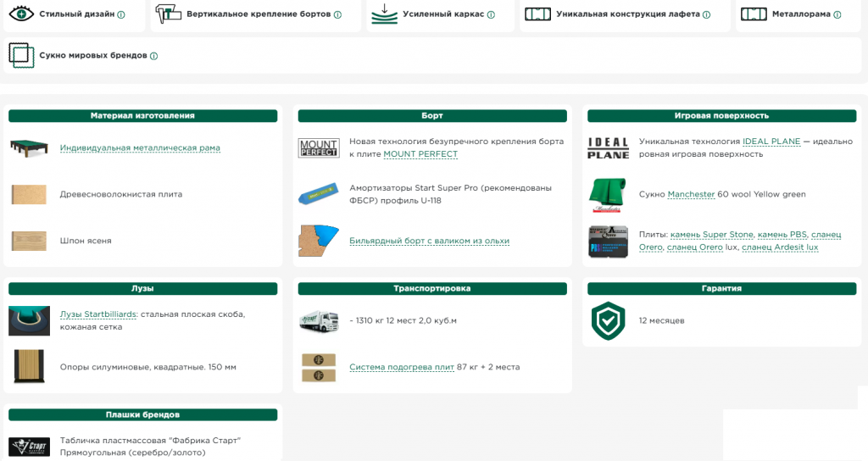Open the IDEAL PLANE link
The image size is (868, 461).
click(x=771, y=142)
